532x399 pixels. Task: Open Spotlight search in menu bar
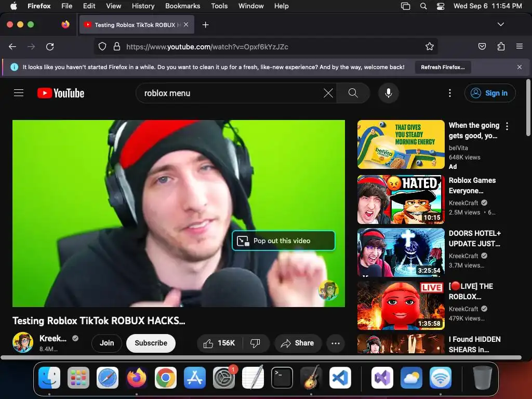423,6
